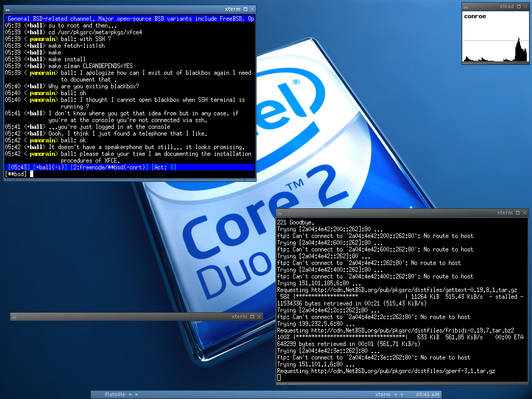
Task: Close the ftp download xterm window
Action: pyautogui.click(x=524, y=212)
